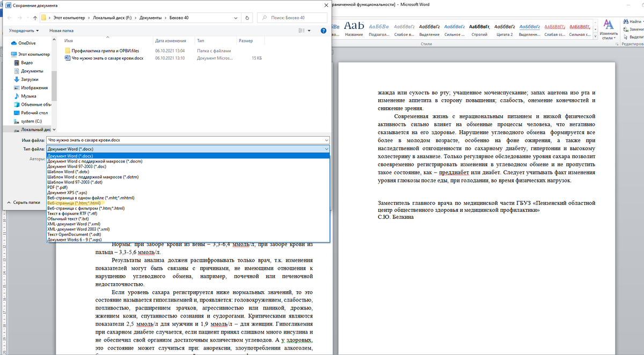Open Изменить стили dropdown in Word
The height and width of the screenshot is (355, 644).
point(609,30)
